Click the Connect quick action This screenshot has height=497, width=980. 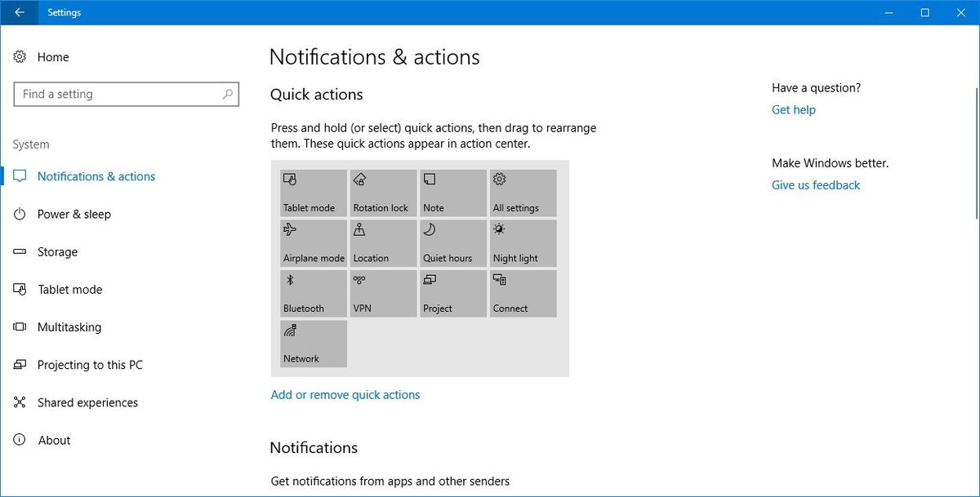[x=522, y=293]
